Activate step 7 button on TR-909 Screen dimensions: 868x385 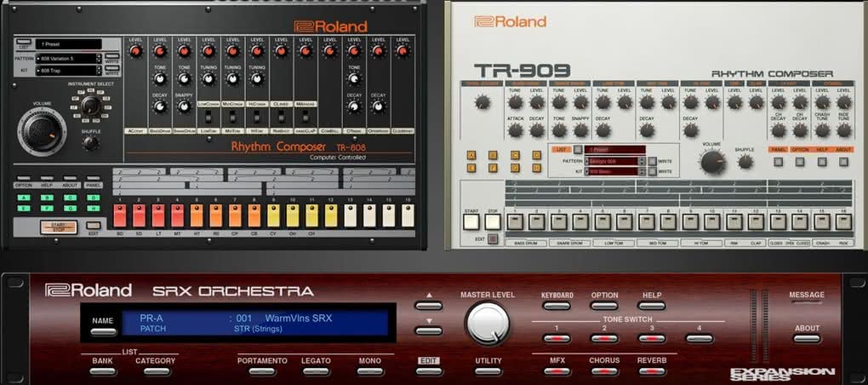pyautogui.click(x=646, y=222)
